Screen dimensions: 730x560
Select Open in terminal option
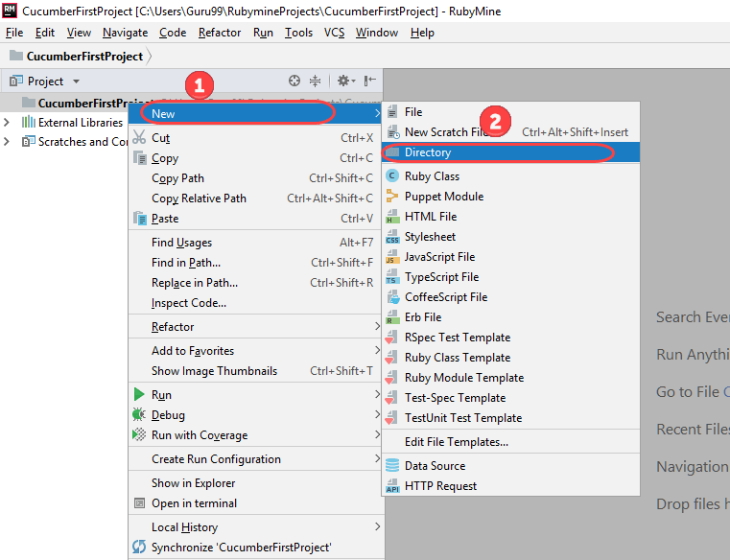pos(194,503)
